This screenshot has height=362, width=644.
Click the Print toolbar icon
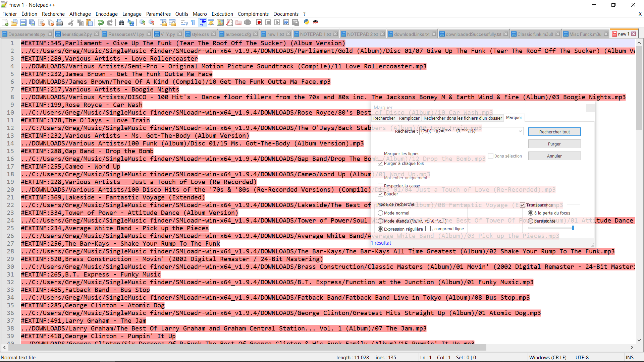click(59, 22)
